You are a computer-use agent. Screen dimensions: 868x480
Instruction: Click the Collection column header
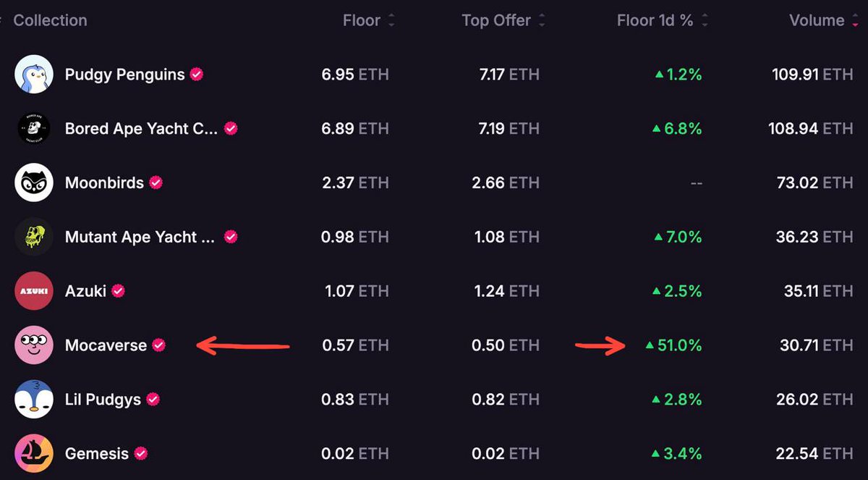[50, 20]
